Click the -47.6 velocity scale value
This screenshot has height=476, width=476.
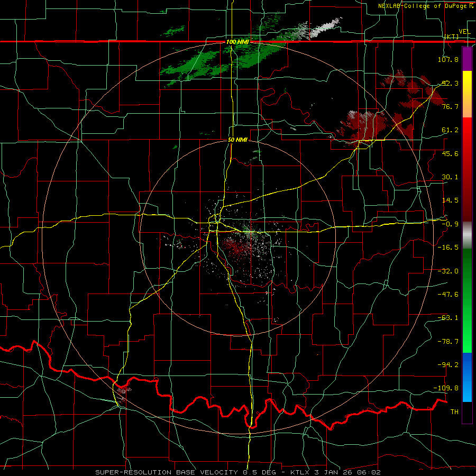pyautogui.click(x=448, y=295)
